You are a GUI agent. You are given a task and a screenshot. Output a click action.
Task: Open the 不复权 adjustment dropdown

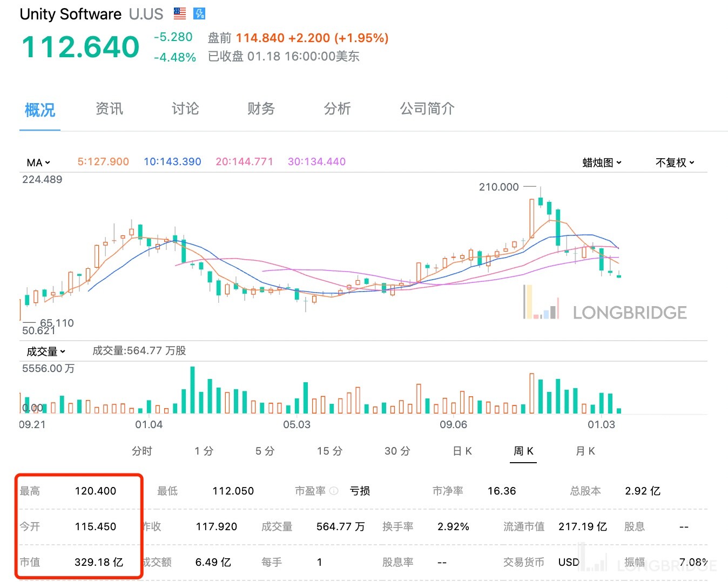(x=675, y=163)
